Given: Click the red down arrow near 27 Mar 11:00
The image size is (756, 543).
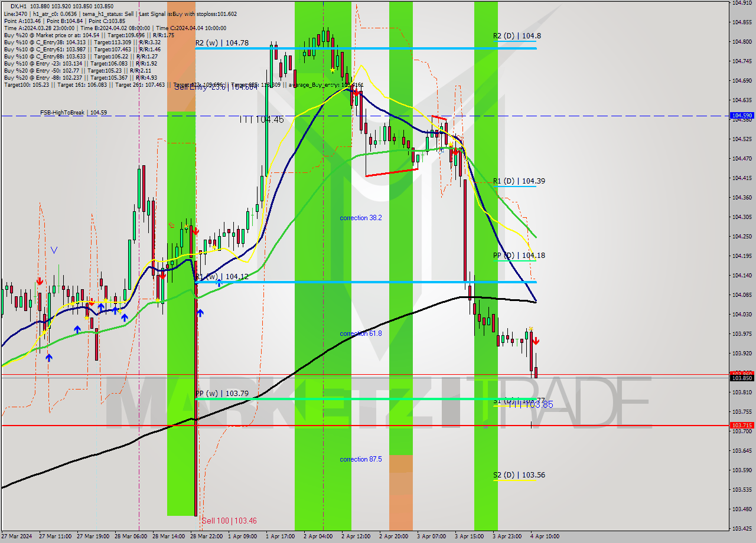Looking at the screenshot, I should tap(40, 282).
